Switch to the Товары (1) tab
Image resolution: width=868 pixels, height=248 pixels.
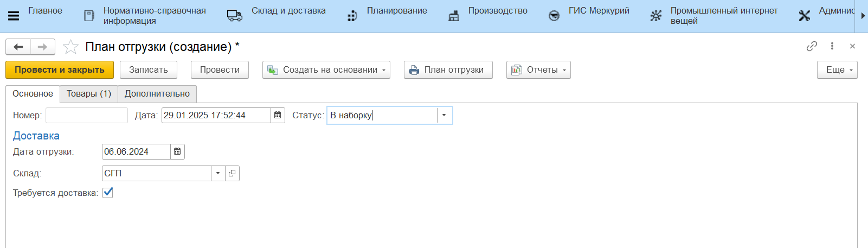[89, 94]
